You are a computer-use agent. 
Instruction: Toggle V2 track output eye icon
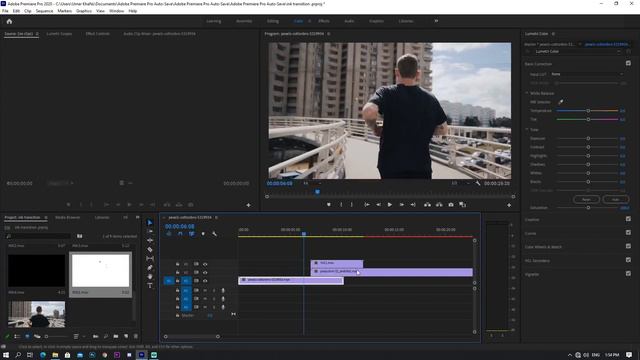205,272
